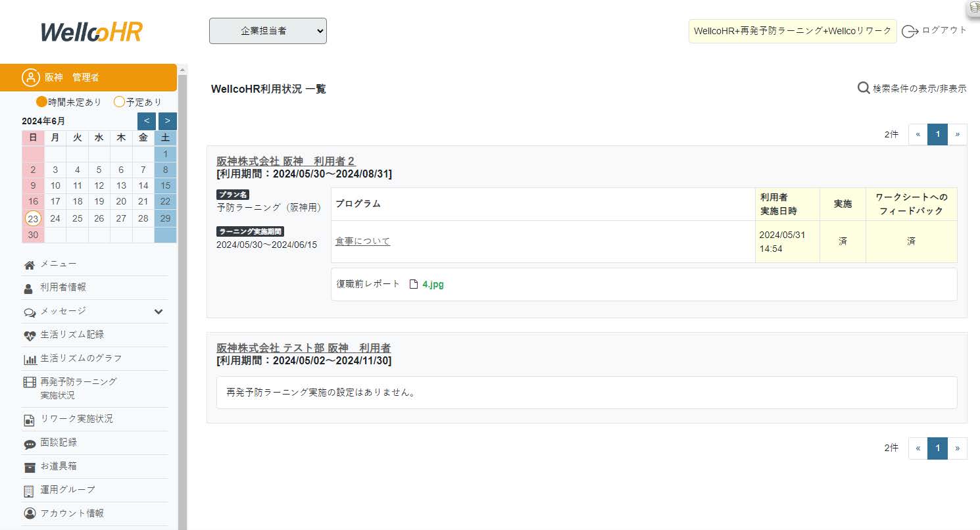Open 阪神株式会社 テスト部 阪神 利用者 link
Viewport: 980px width, 530px height.
[x=303, y=348]
